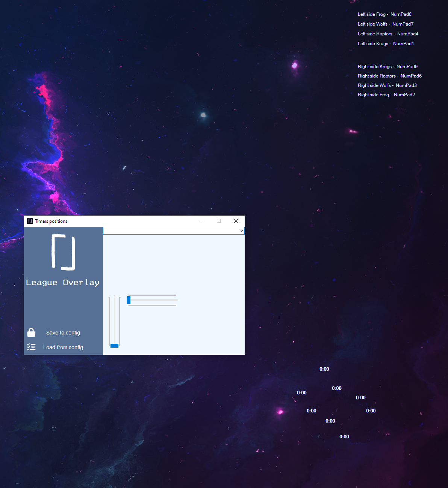The height and width of the screenshot is (488, 448).
Task: Click the topmost 0:00 timer overlay
Action: (324, 369)
